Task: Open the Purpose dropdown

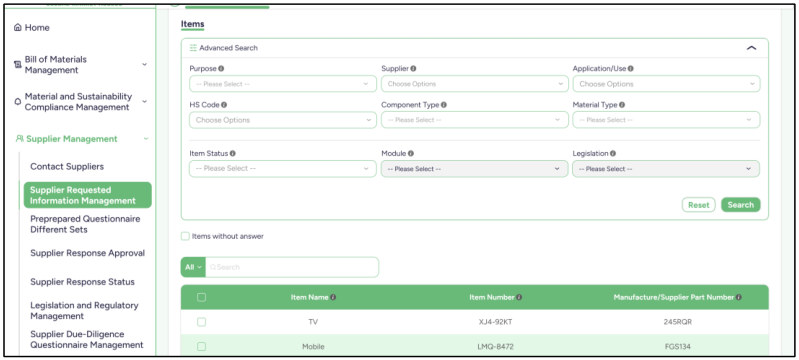Action: pyautogui.click(x=283, y=84)
